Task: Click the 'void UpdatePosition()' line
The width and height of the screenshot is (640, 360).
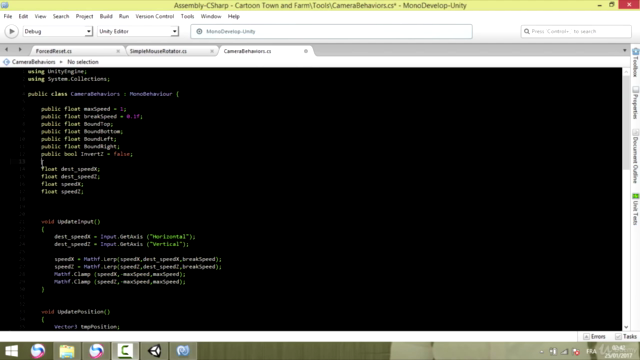Action: point(76,312)
